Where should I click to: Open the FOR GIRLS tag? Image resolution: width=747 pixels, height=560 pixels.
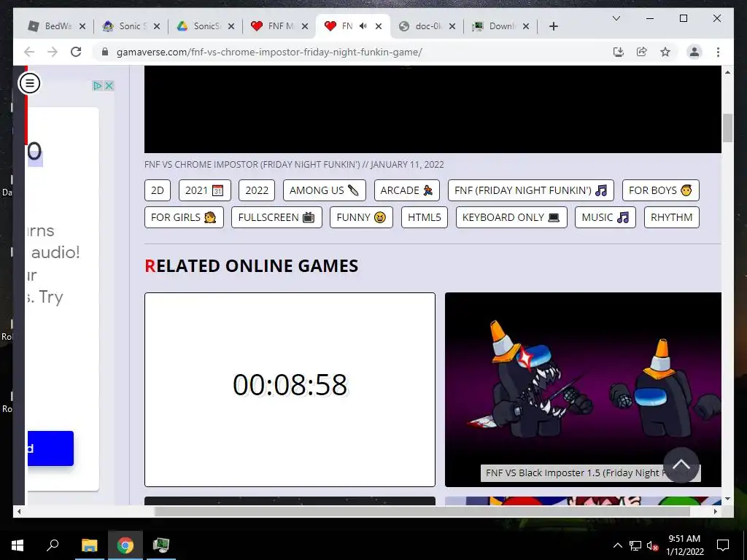coord(184,217)
